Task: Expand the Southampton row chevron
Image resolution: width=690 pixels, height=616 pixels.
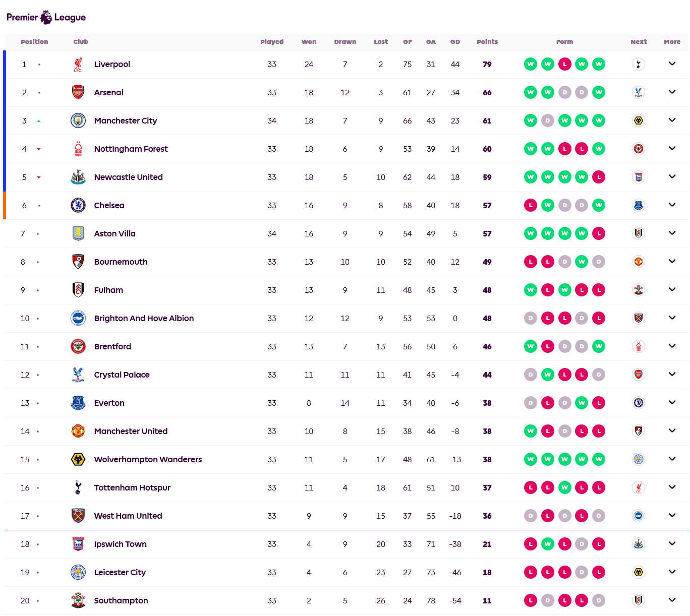Action: click(672, 600)
